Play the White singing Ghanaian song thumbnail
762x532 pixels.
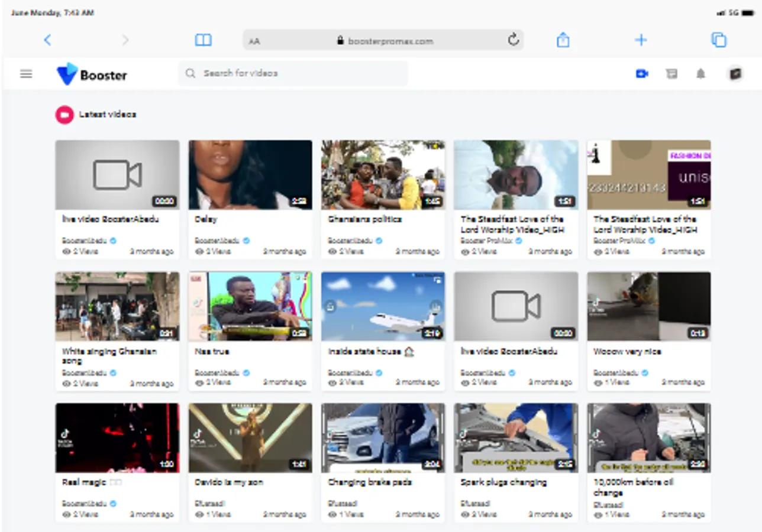coord(117,307)
